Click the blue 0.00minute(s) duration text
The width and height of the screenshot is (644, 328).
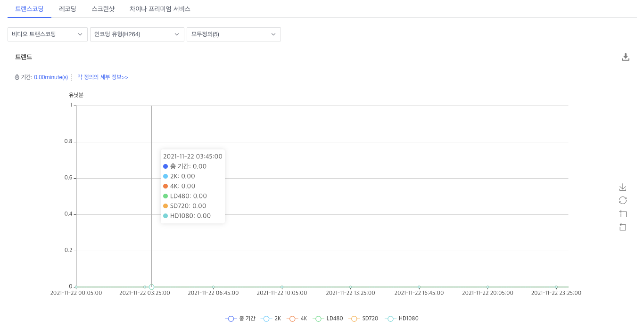tap(50, 77)
